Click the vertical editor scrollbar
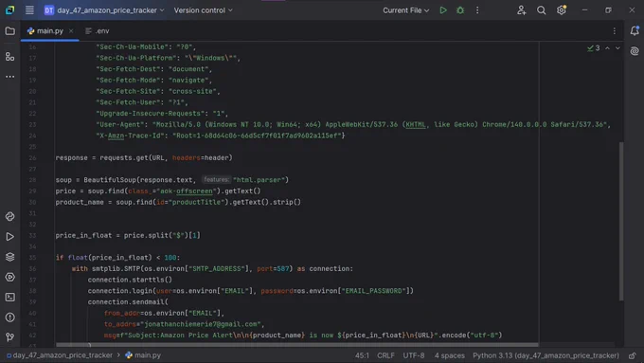 621,221
